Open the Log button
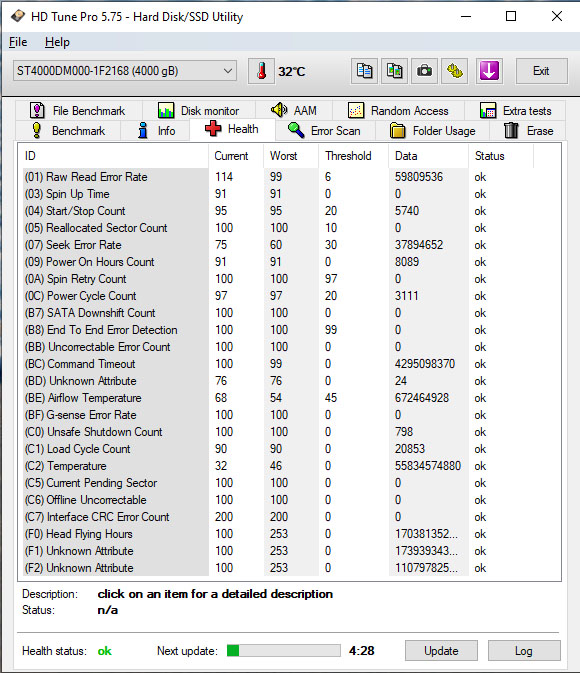 click(524, 651)
